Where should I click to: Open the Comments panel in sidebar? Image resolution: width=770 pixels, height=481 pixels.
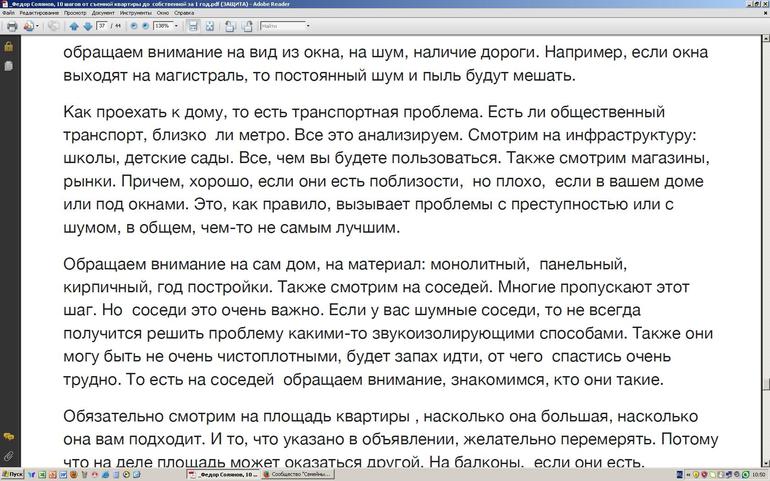point(8,437)
